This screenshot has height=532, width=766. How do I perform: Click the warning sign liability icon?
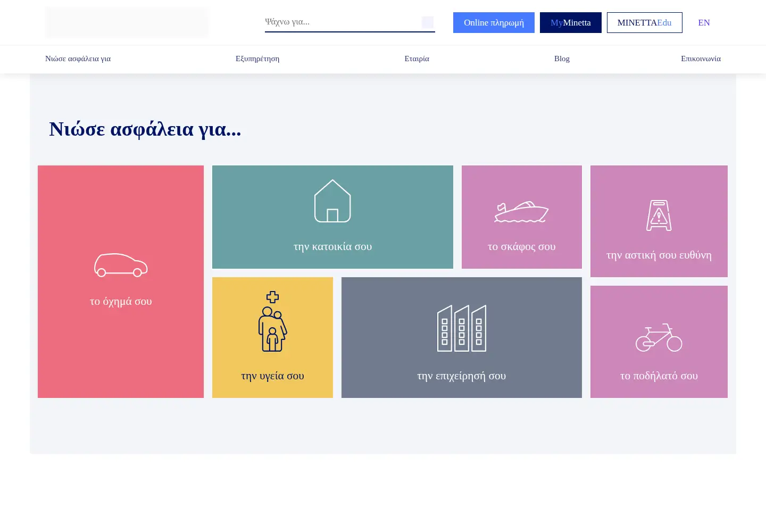point(659,215)
